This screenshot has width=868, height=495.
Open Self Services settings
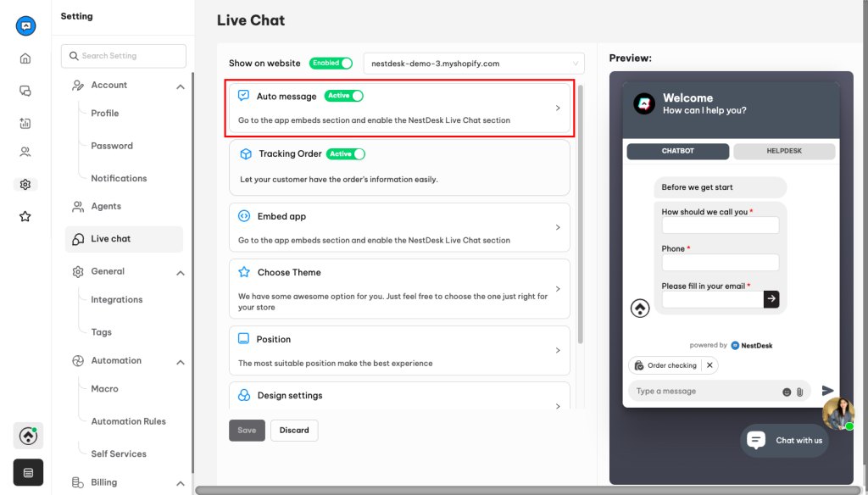[119, 454]
